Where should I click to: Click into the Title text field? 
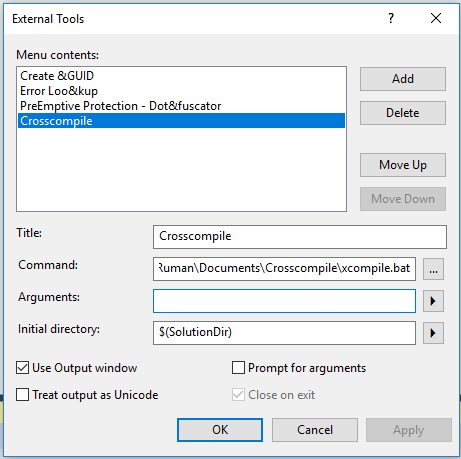tap(300, 237)
